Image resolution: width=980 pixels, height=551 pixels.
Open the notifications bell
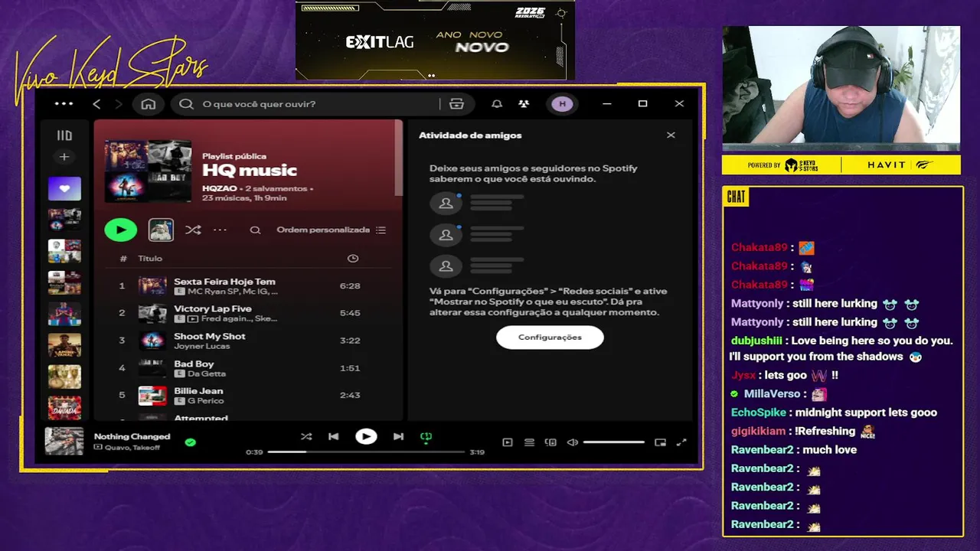pyautogui.click(x=497, y=104)
